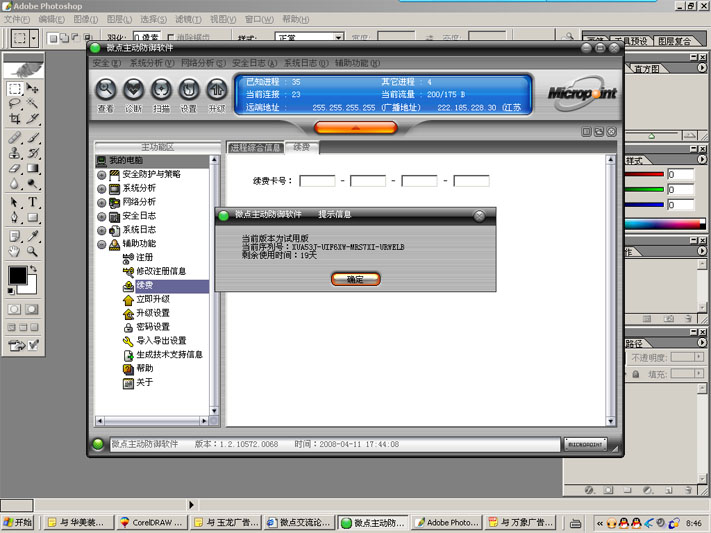Expand 安全防护与策略 tree node
This screenshot has height=533, width=711.
point(102,175)
